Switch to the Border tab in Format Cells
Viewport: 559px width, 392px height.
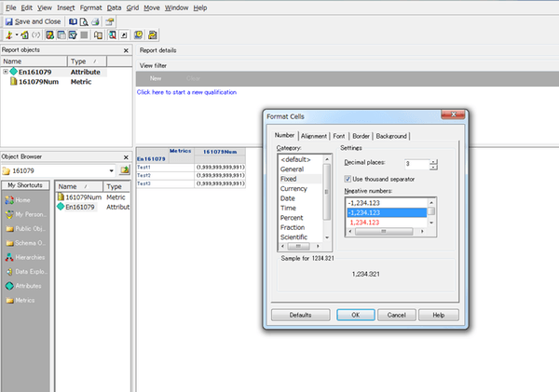[x=361, y=136]
